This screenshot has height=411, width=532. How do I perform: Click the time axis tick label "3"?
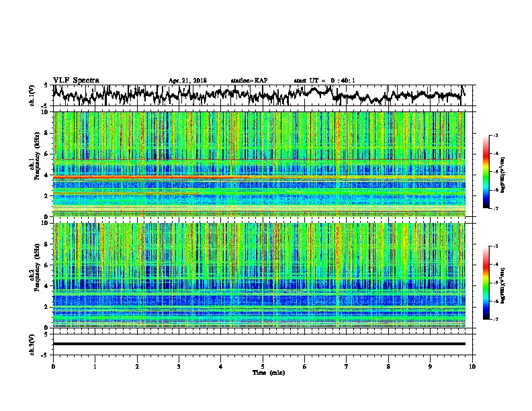point(179,367)
